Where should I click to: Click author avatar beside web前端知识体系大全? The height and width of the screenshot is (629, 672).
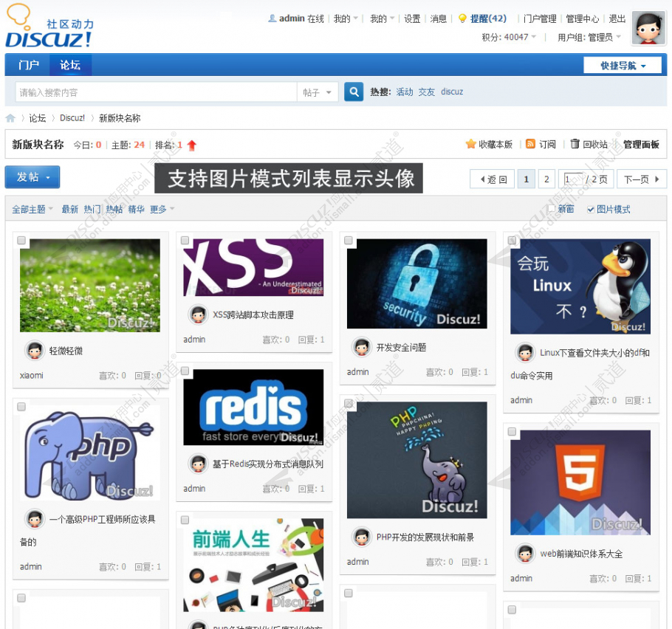[525, 554]
